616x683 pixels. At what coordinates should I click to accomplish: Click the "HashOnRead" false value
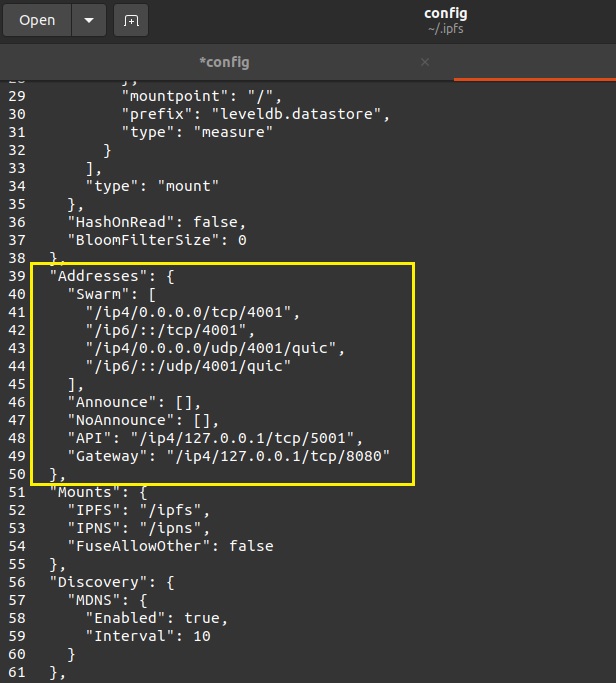click(x=217, y=222)
